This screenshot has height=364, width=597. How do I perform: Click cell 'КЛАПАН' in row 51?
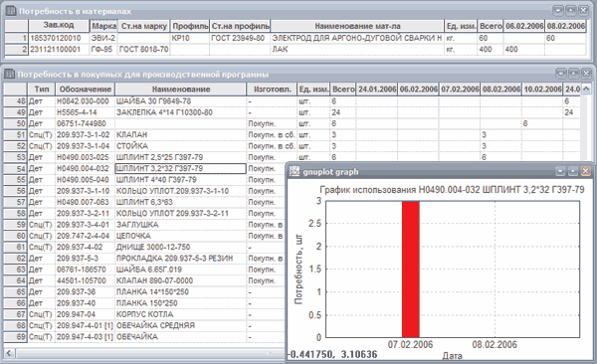point(181,135)
